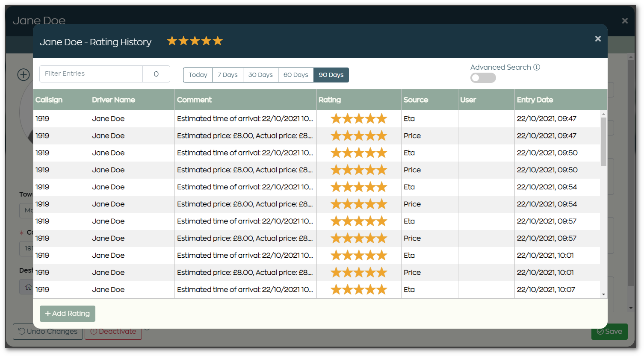Select the 60 Days filter tab
Viewport: 644px width, 356px height.
click(295, 75)
